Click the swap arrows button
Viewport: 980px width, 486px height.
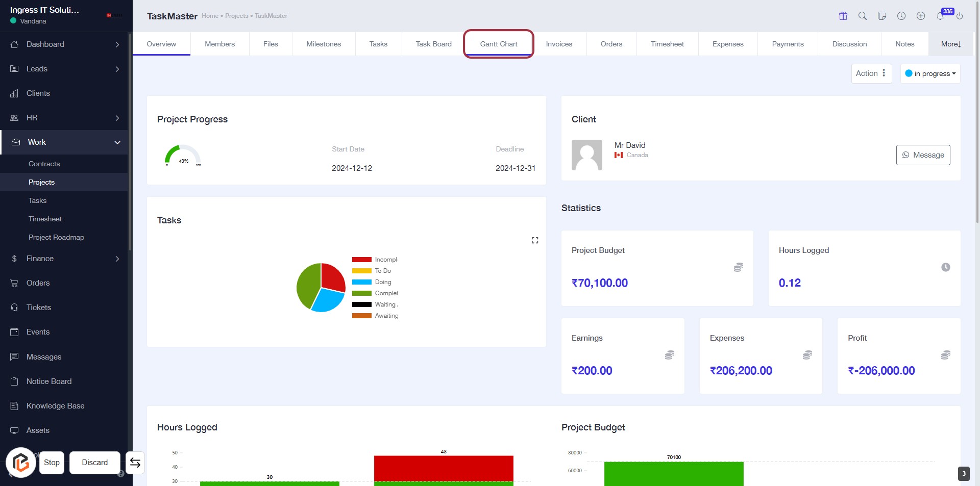point(135,463)
